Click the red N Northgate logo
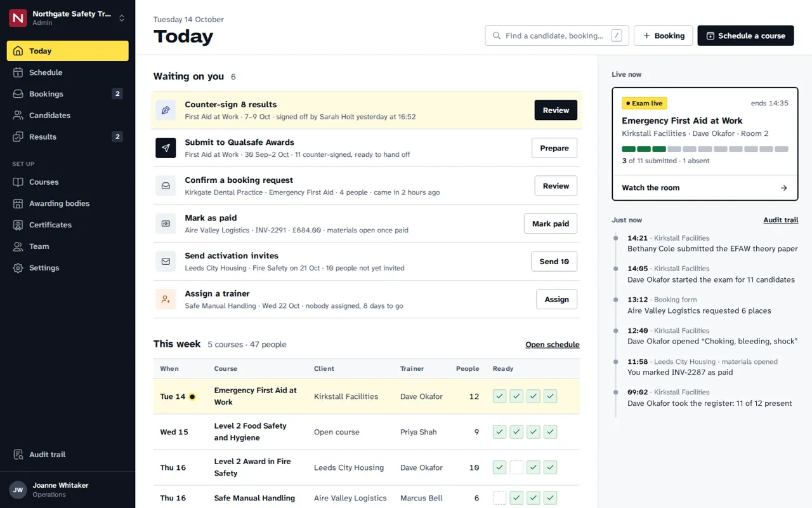The image size is (812, 508). [x=18, y=18]
